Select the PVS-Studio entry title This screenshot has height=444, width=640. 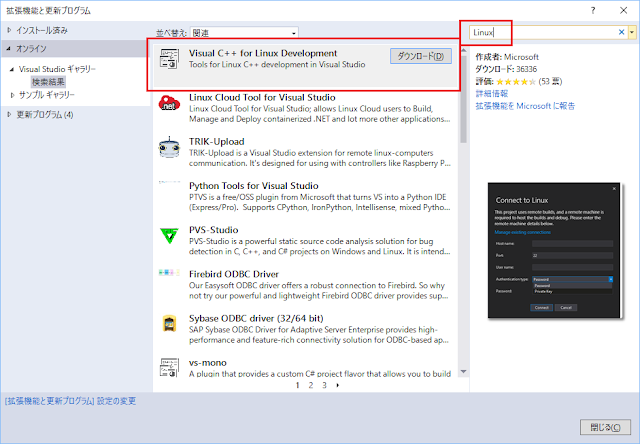pyautogui.click(x=213, y=230)
